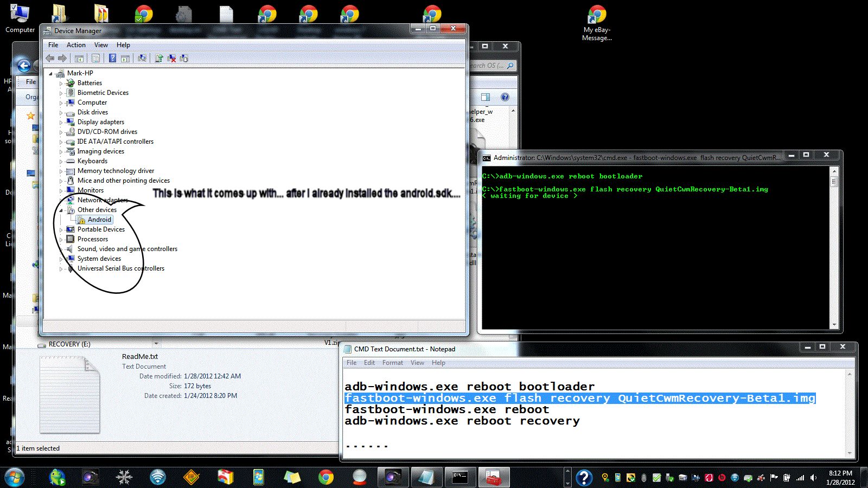Expand the Universal Serial Bus controllers node

(61, 269)
